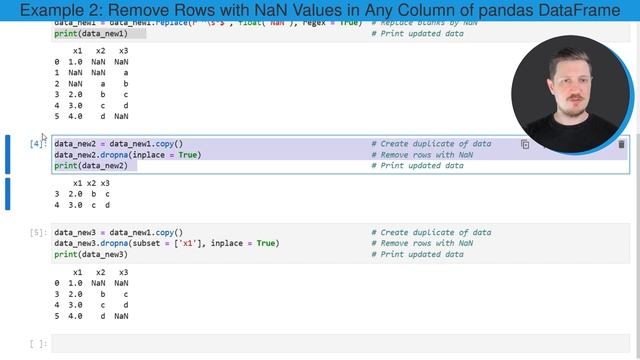
Task: Click the dropna(subset = ['x1']) line in cell 5
Action: click(167, 243)
